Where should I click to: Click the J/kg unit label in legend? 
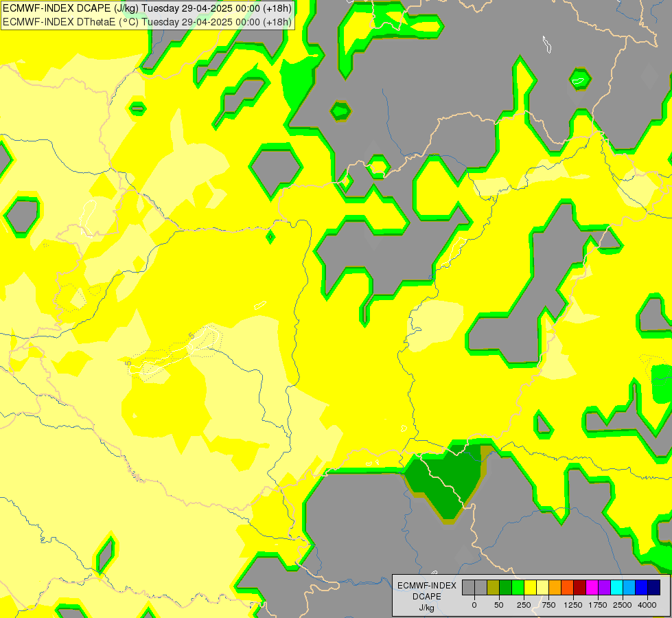pyautogui.click(x=427, y=608)
